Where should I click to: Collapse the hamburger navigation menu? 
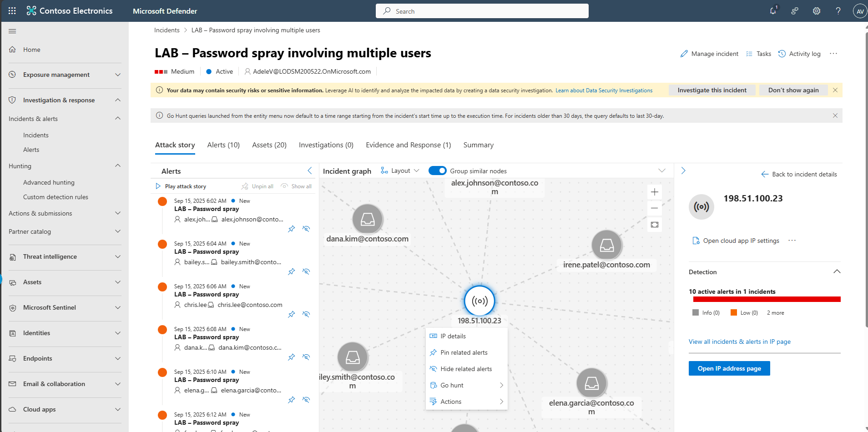click(12, 31)
